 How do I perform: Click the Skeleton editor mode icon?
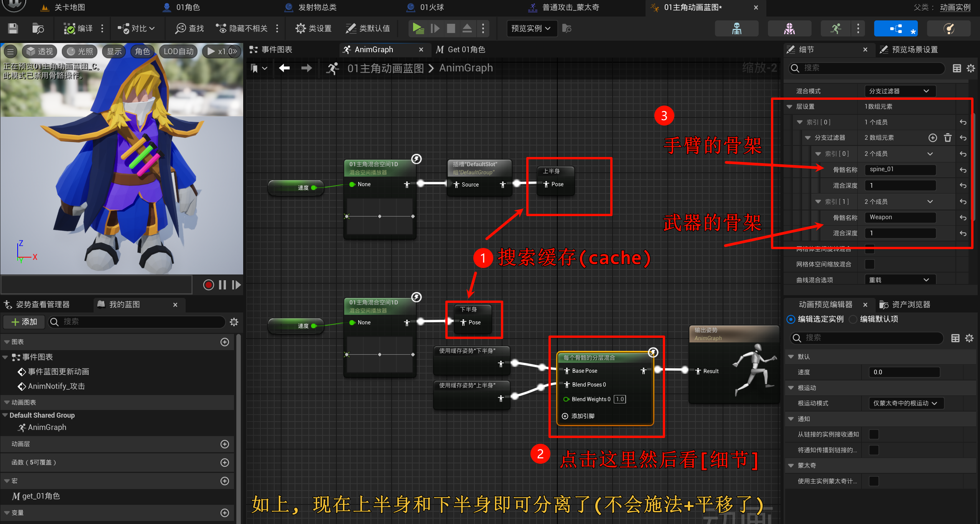pyautogui.click(x=736, y=28)
